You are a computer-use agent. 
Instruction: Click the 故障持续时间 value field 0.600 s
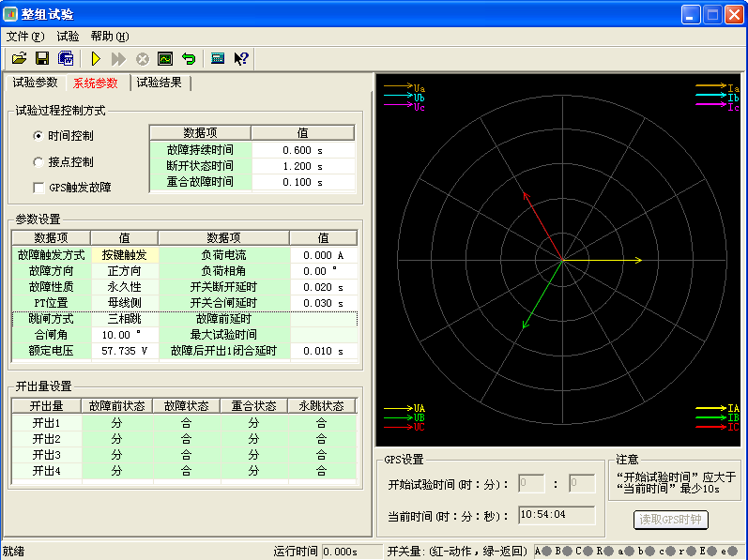(x=302, y=150)
